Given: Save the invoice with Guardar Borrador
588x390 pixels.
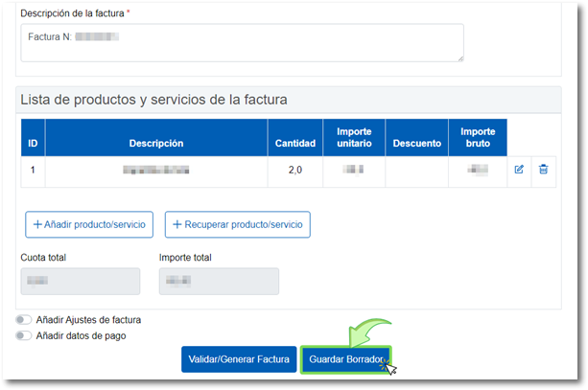Looking at the screenshot, I should tap(345, 359).
